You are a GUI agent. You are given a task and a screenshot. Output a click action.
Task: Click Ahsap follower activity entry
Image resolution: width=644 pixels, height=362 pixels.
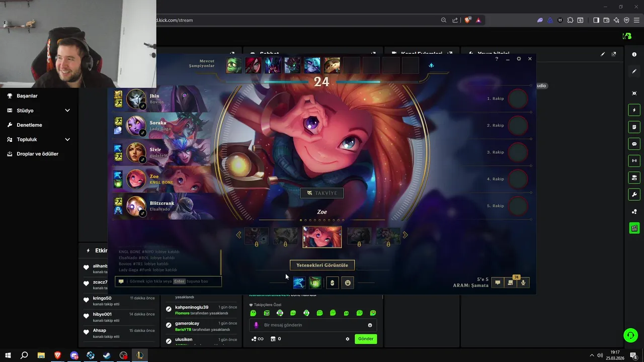coord(120,333)
